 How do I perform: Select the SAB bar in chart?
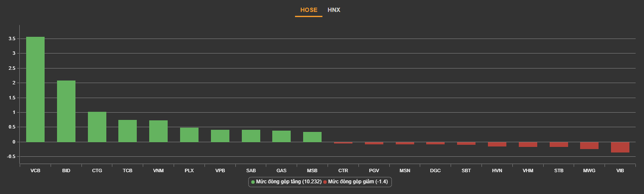point(251,136)
